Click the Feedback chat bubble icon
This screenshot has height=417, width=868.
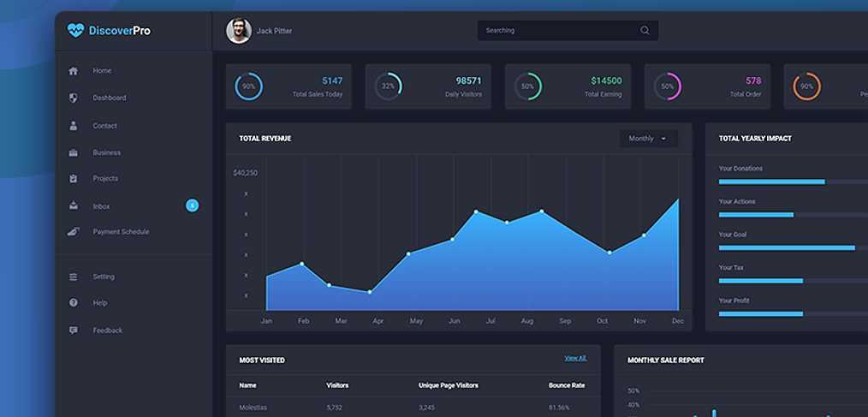point(73,331)
